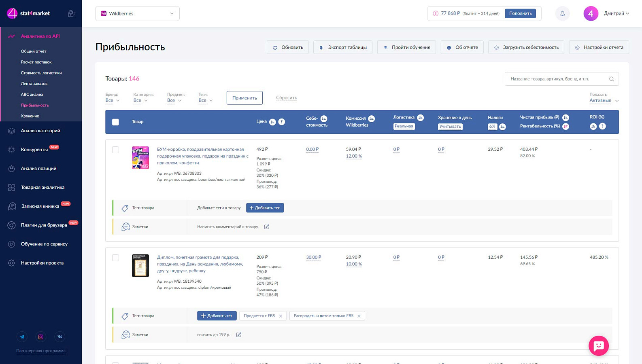Expand the Предмет filter
This screenshot has height=364, width=642.
(x=174, y=100)
